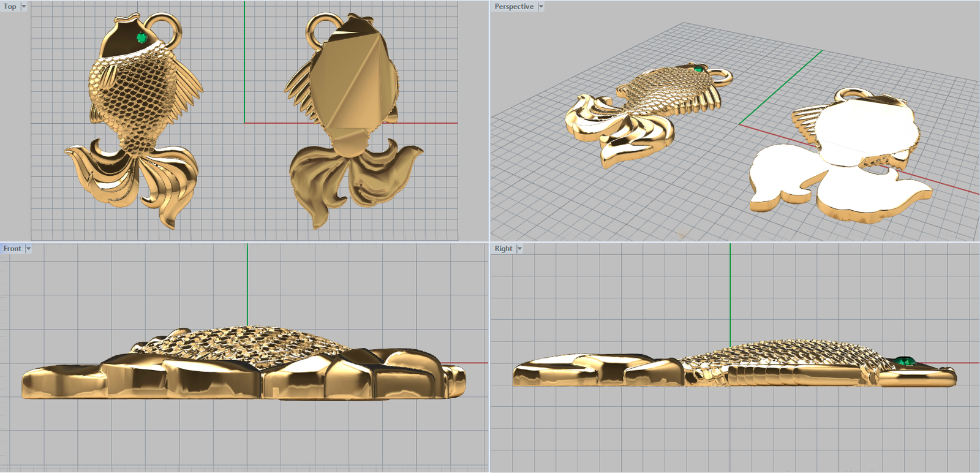This screenshot has height=473, width=980.
Task: Select the Front viewport title label
Action: (12, 249)
